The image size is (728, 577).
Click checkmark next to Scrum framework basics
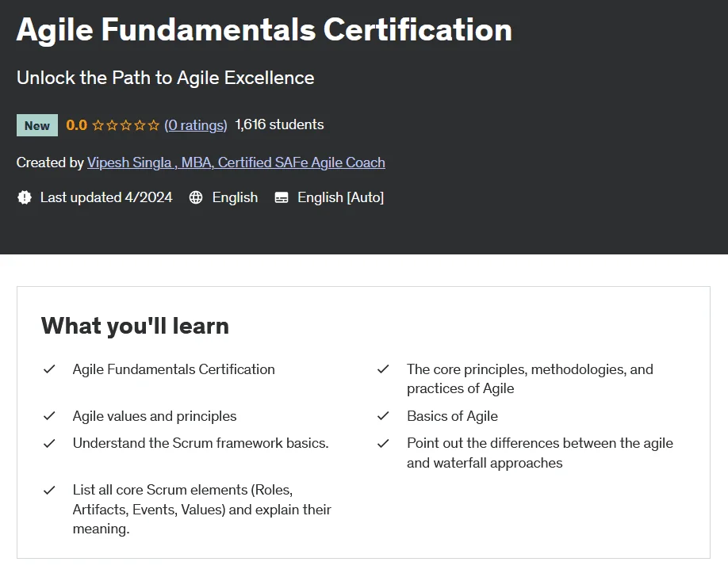(49, 443)
